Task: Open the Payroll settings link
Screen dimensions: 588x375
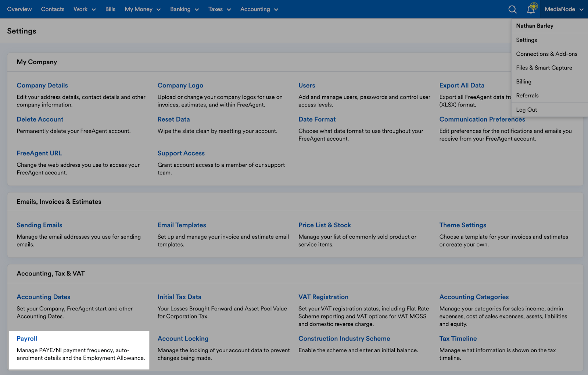Action: coord(27,339)
